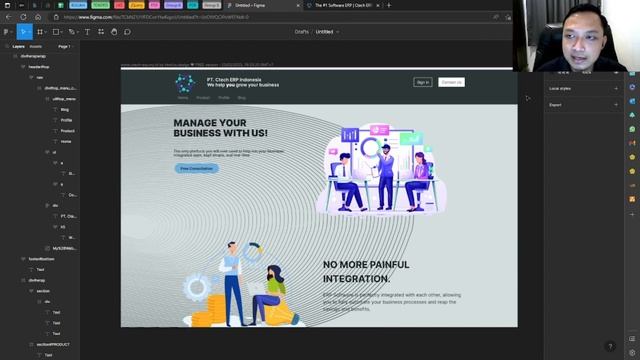Switch to the Layers tab

[x=18, y=47]
